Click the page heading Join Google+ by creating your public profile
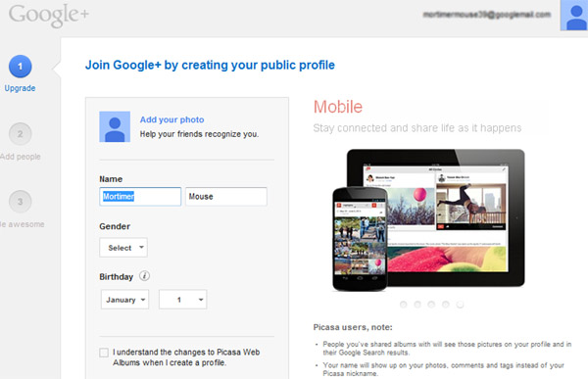 pyautogui.click(x=210, y=65)
